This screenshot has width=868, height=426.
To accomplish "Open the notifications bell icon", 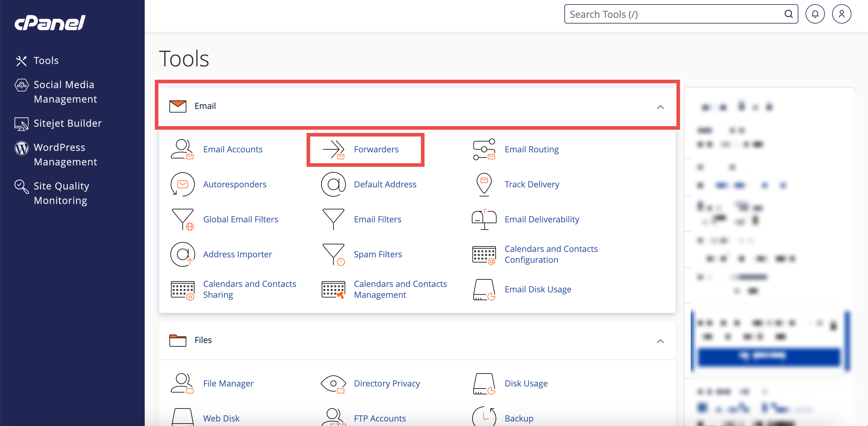I will 815,14.
